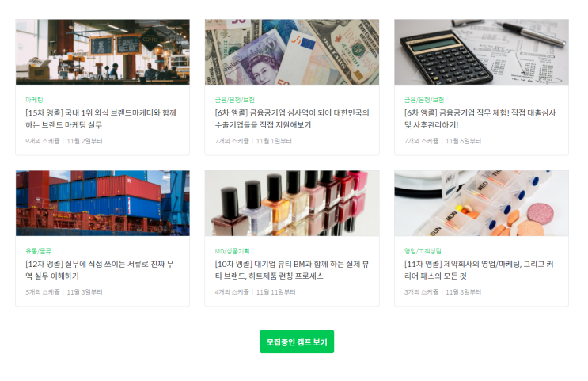
Task: Open the [6차 앵콜] 금융공기업 심사역 title
Action: pos(292,119)
